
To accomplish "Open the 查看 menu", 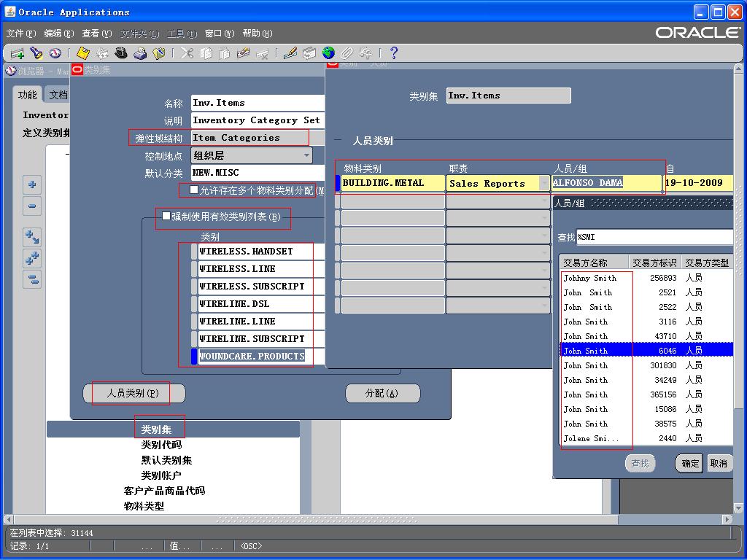I will point(97,34).
